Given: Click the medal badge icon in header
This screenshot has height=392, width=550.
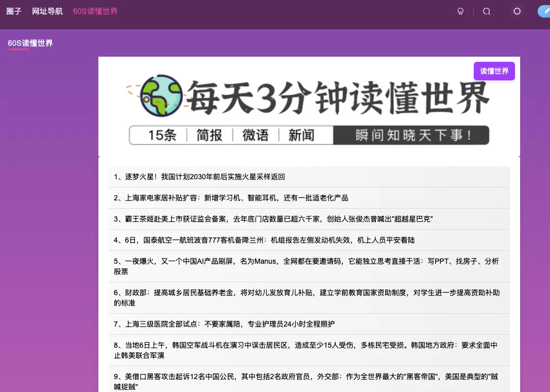Looking at the screenshot, I should [x=460, y=11].
